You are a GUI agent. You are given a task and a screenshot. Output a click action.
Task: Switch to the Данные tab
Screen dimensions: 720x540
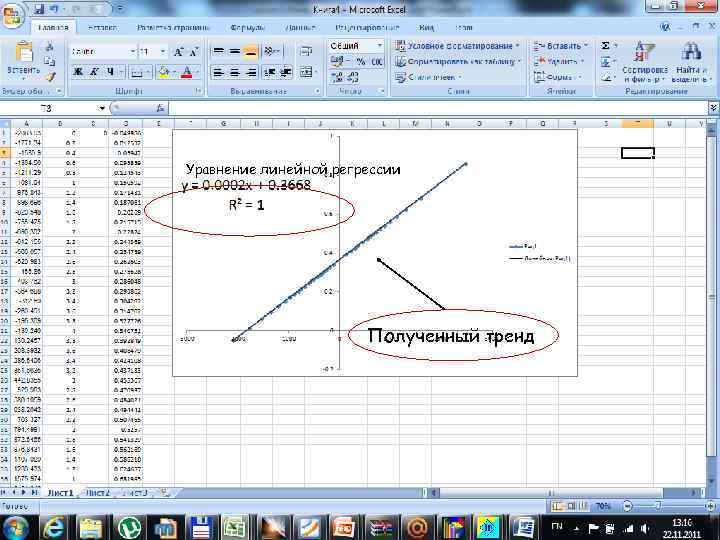coord(300,28)
